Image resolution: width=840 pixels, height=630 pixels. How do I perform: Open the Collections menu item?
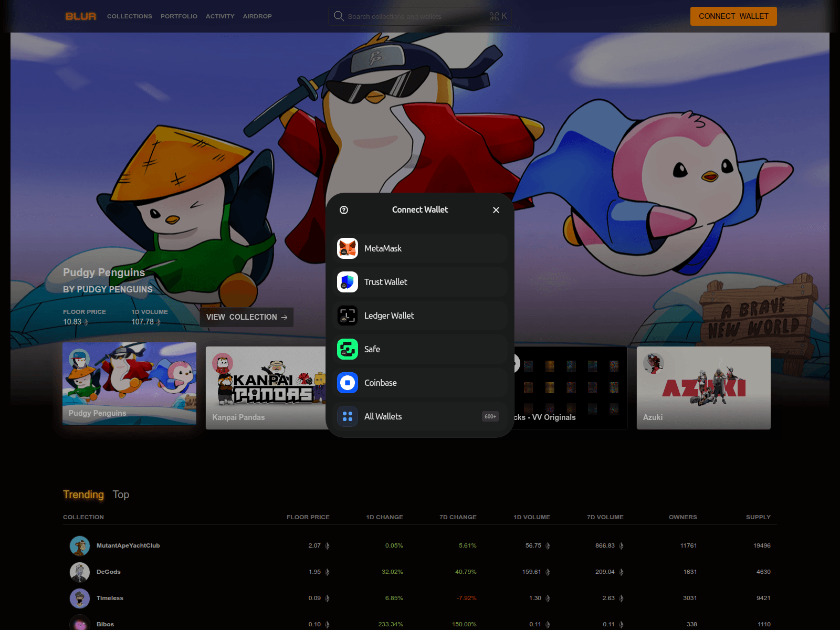click(130, 16)
